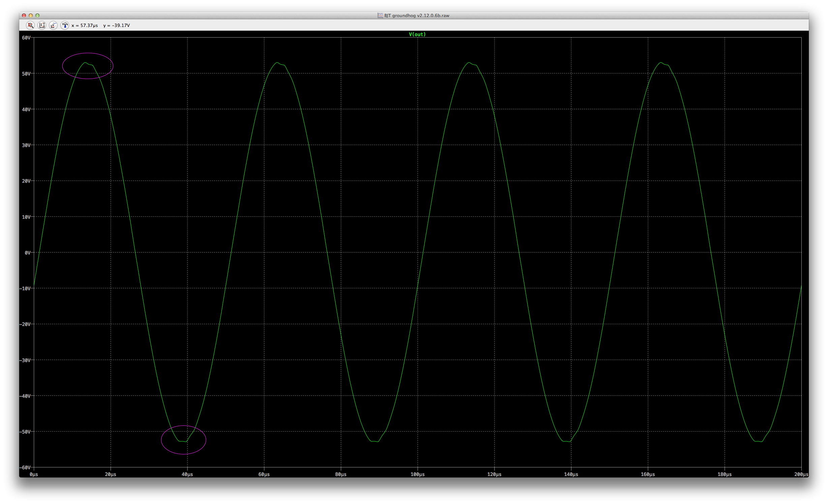Click the 100µs horizontal axis label
The image size is (828, 504).
pyautogui.click(x=417, y=474)
